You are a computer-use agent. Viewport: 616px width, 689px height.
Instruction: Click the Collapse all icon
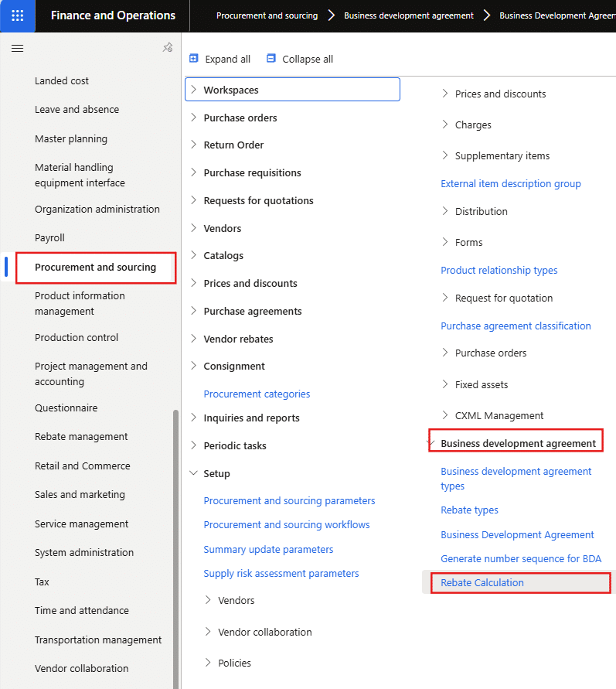(271, 59)
